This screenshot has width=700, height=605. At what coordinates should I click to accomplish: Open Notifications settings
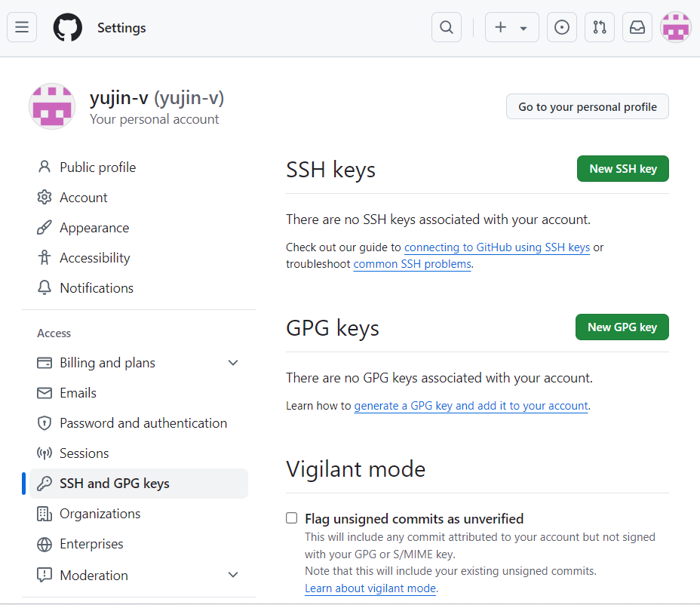coord(138,288)
